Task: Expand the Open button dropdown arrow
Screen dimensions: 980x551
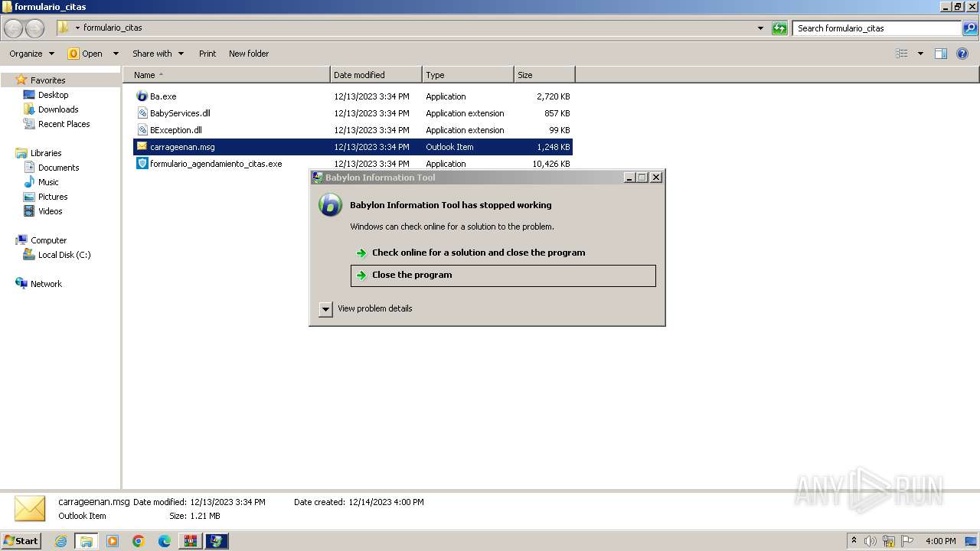Action: (x=116, y=54)
